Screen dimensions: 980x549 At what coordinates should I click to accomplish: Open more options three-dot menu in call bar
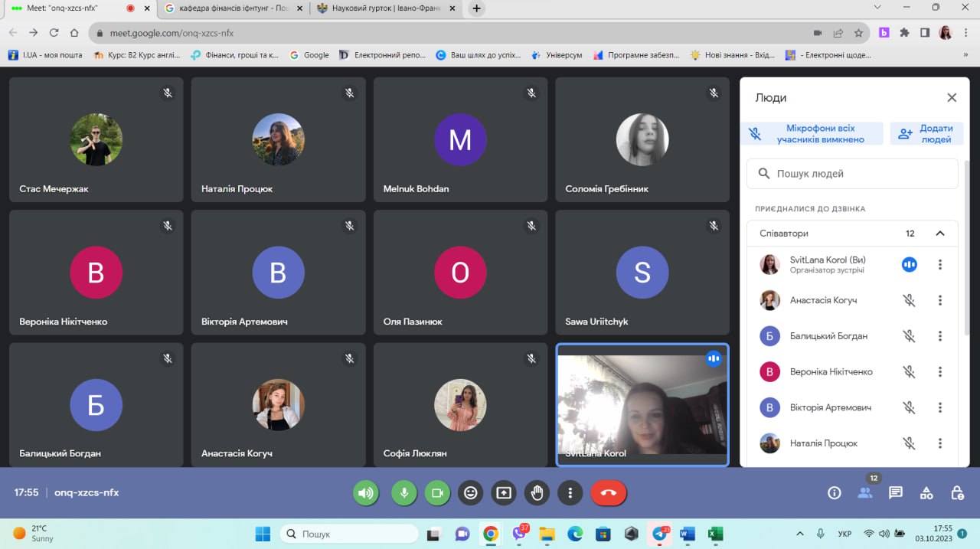point(570,493)
